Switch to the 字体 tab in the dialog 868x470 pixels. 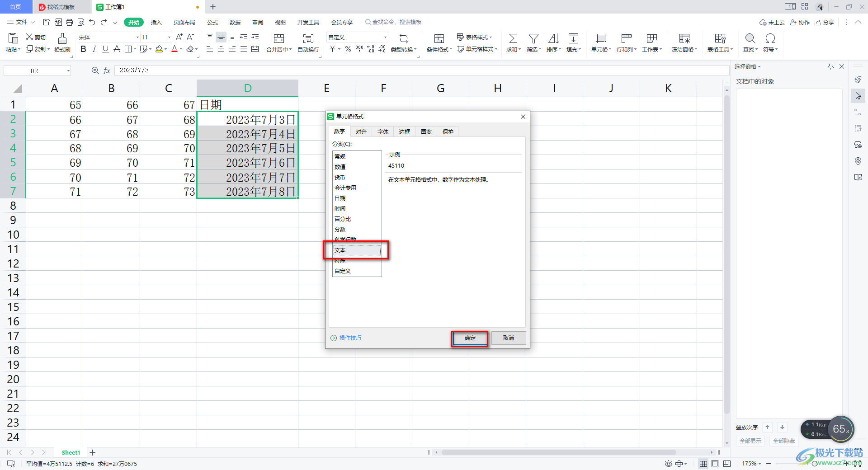click(x=382, y=132)
